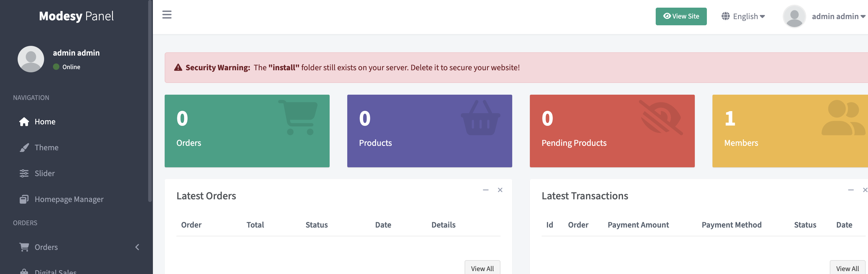Open Homepage Manager navigation item
The image size is (868, 274).
pyautogui.click(x=76, y=199)
